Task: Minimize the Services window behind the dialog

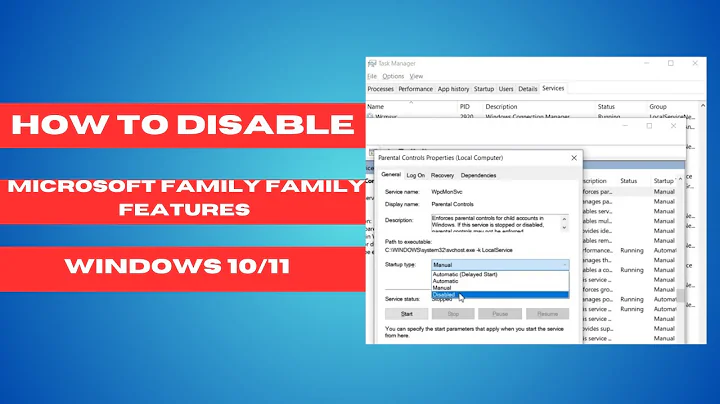Action: pyautogui.click(x=625, y=126)
